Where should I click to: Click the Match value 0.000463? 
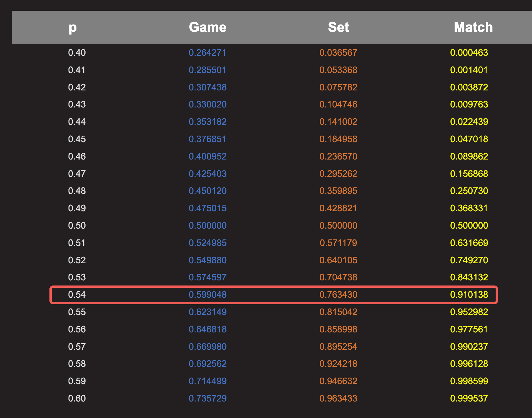click(x=469, y=53)
